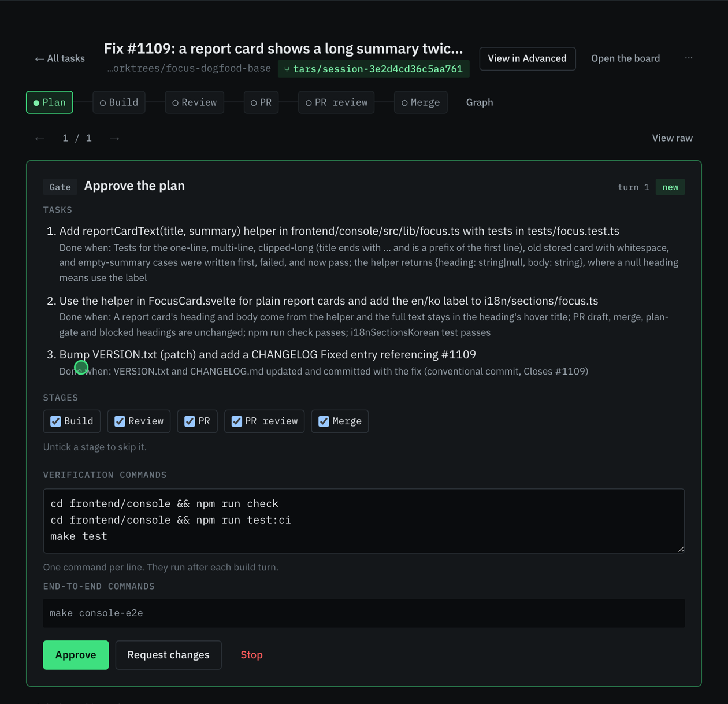Image resolution: width=728 pixels, height=704 pixels.
Task: Go to previous turn arrow
Action: (x=40, y=138)
